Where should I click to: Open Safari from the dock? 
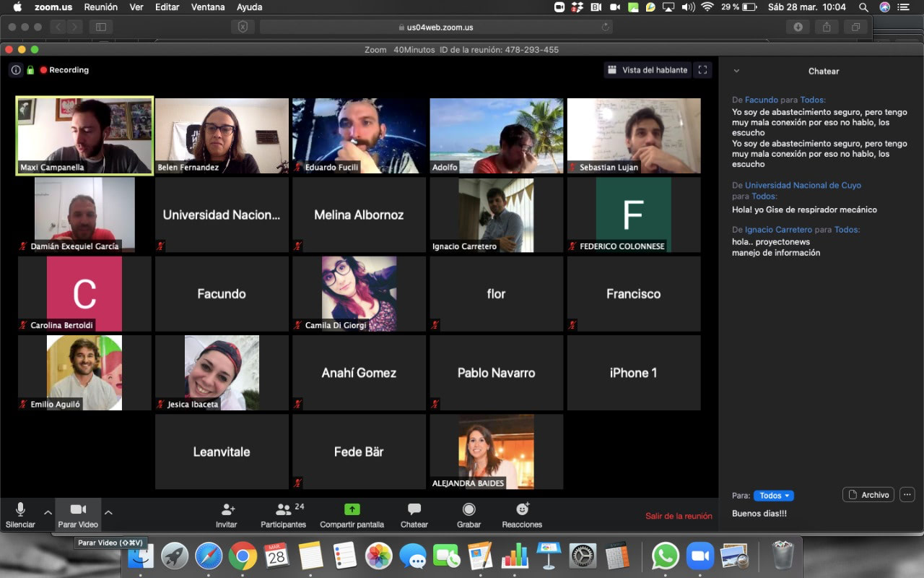(209, 556)
